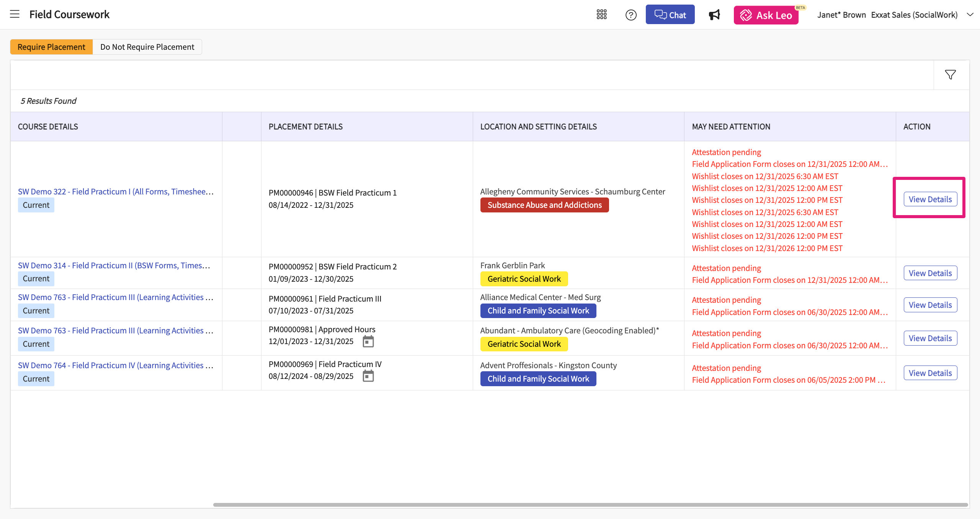Click calendar icon for PM00000969 placement
The image size is (980, 519).
(368, 376)
